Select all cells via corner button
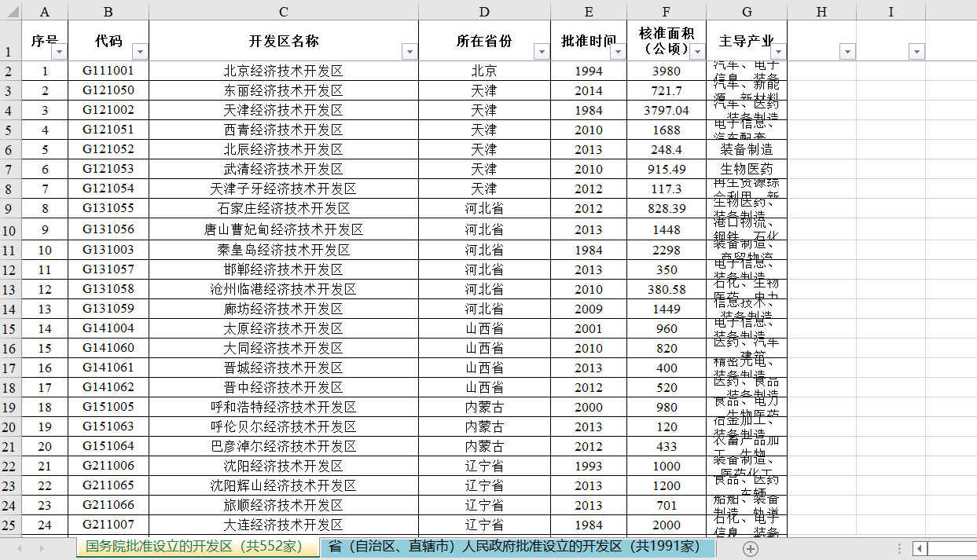Image resolution: width=977 pixels, height=560 pixels. [x=10, y=11]
